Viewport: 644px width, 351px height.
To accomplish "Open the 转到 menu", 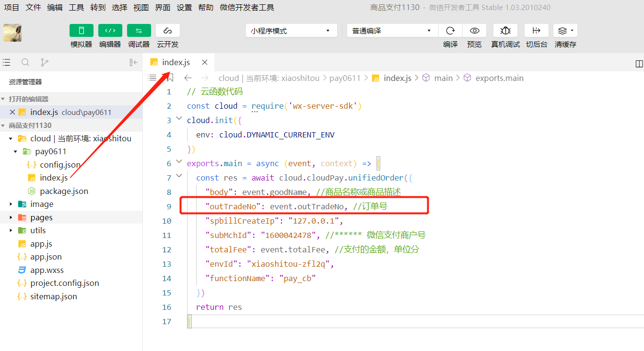I will pos(98,8).
